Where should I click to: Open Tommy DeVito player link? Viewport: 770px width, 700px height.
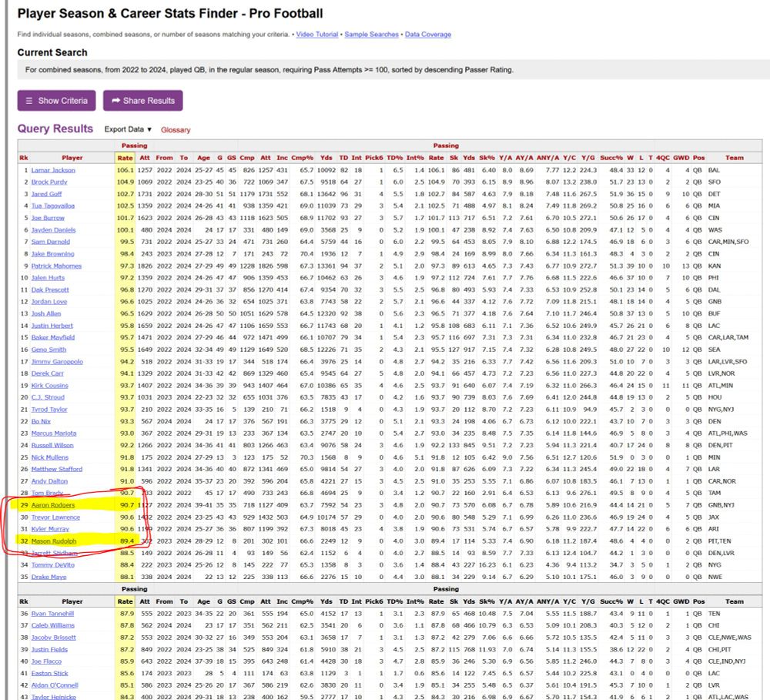tap(53, 565)
